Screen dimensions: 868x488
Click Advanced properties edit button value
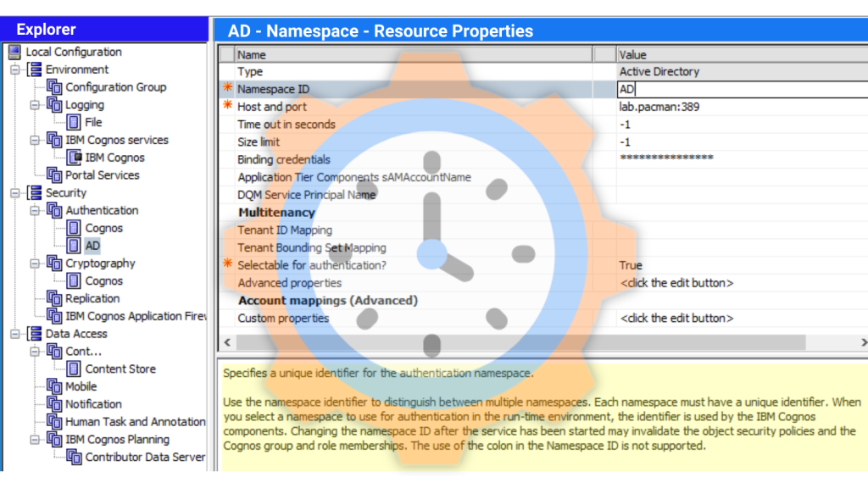[676, 283]
